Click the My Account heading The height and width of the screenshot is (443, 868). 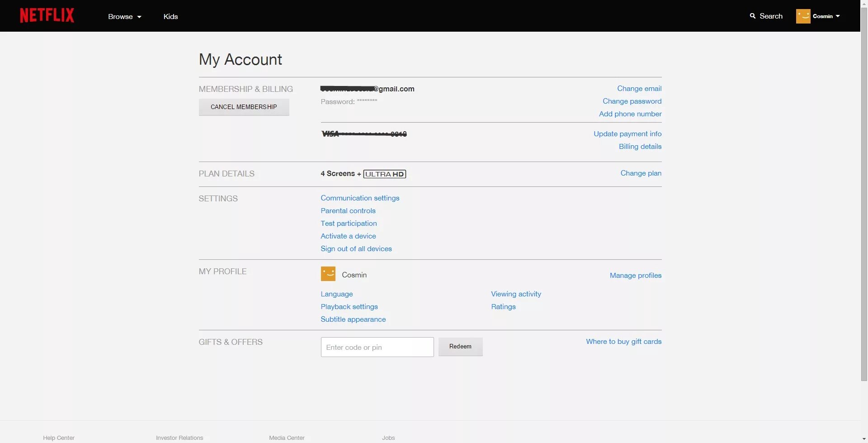tap(241, 59)
